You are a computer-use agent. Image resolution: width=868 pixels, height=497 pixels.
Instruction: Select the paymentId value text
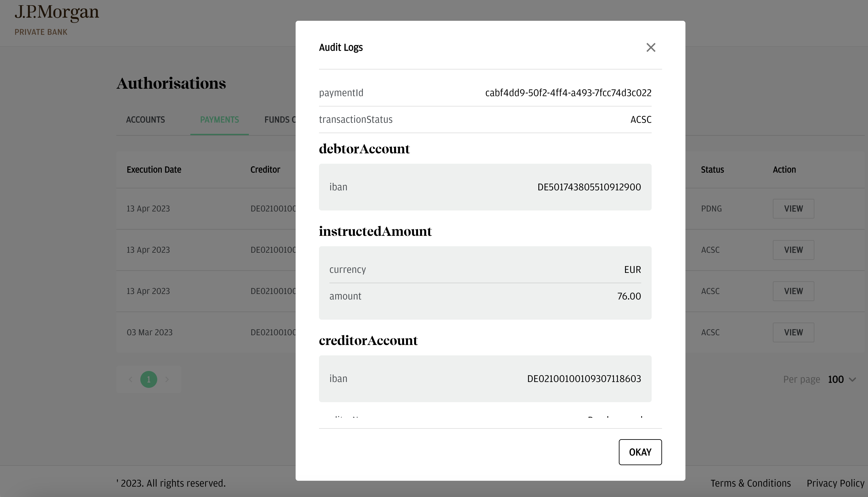click(568, 93)
